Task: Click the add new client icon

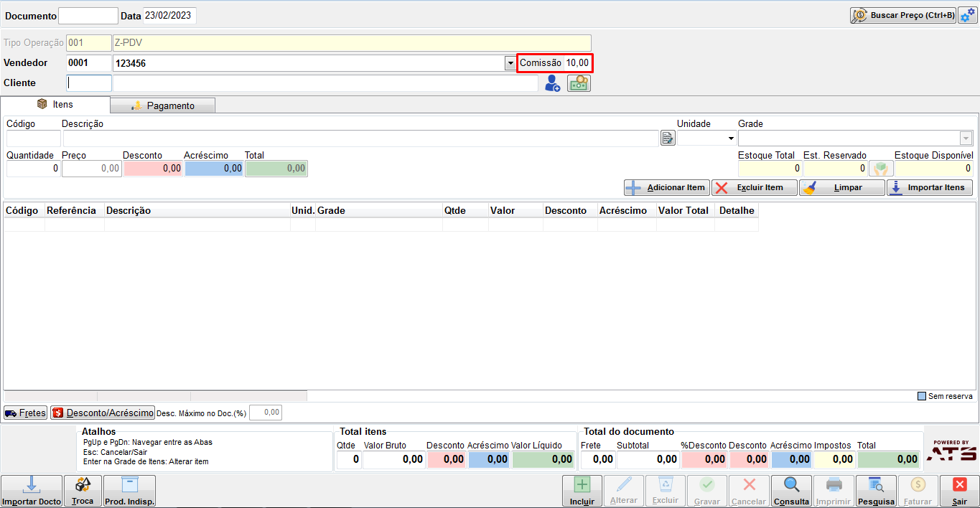Action: tap(552, 83)
